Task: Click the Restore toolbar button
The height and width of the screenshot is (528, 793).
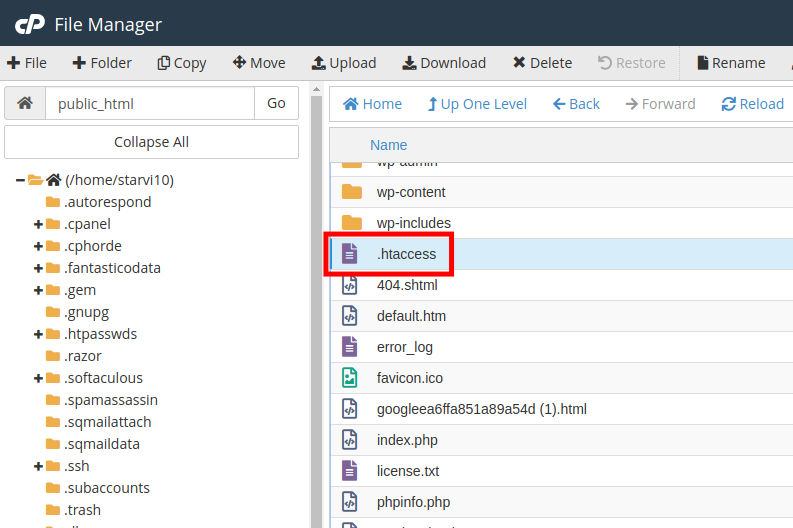Action: tap(631, 63)
